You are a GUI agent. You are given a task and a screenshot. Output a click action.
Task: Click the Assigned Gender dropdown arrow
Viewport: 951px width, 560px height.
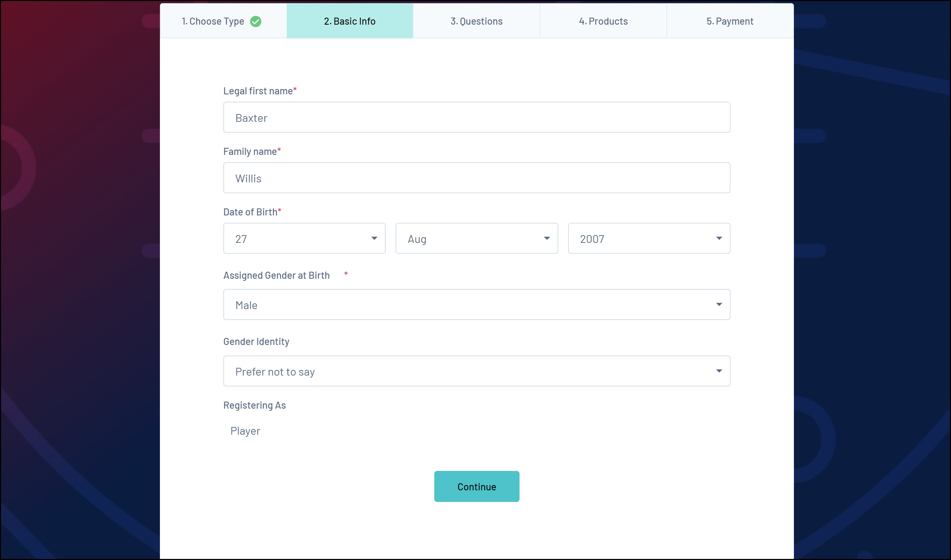(719, 304)
